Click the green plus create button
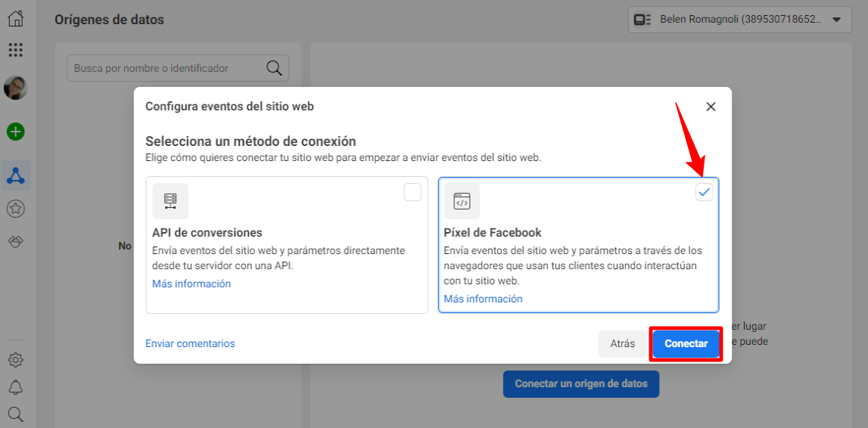This screenshot has width=868, height=428. click(15, 132)
